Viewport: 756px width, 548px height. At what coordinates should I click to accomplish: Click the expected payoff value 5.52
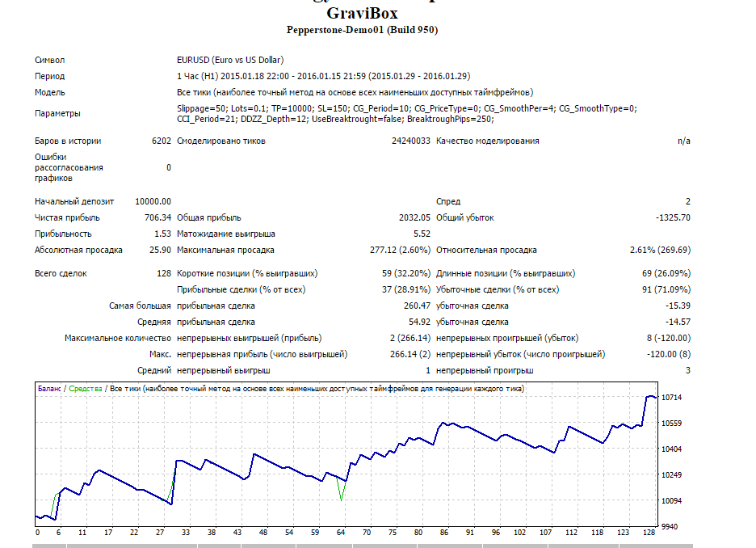422,234
